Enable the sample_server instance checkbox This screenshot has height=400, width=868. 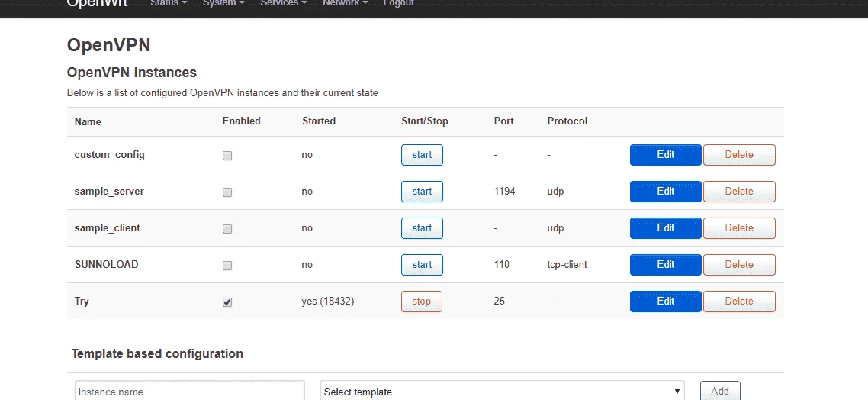[x=227, y=192]
